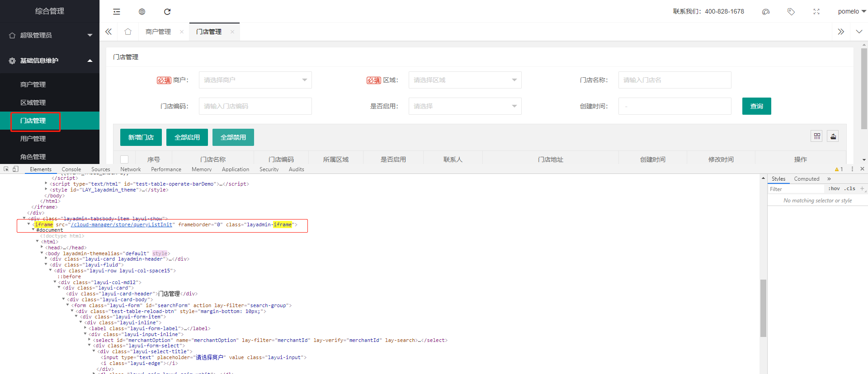
Task: Open the DevTools Memory tab
Action: 202,169
